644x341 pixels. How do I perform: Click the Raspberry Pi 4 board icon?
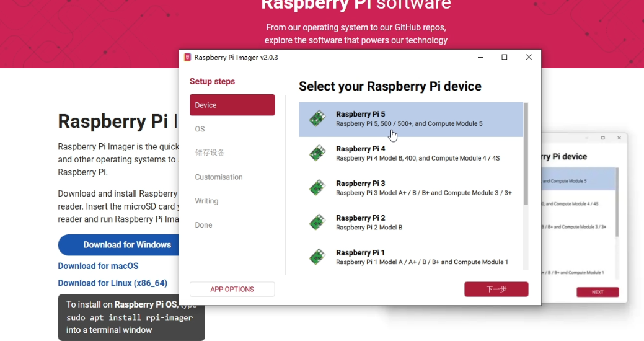point(317,153)
